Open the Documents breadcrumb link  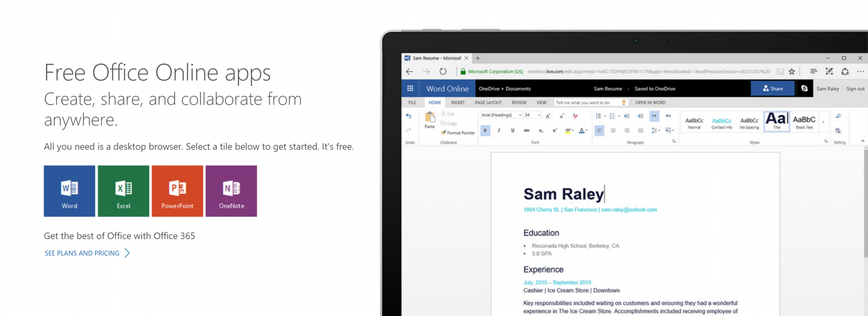click(518, 89)
